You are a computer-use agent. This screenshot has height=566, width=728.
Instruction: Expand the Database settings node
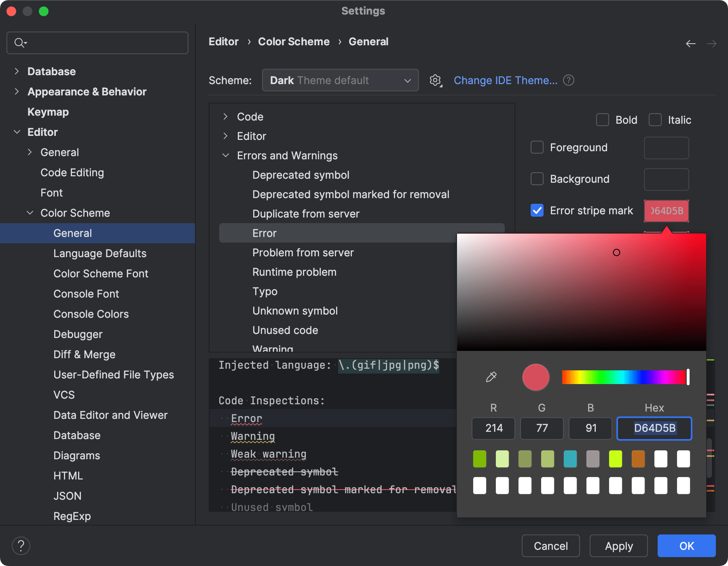[17, 72]
